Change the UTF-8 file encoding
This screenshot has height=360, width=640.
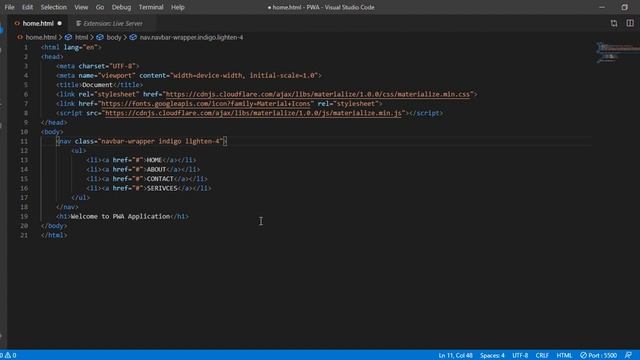pos(520,355)
